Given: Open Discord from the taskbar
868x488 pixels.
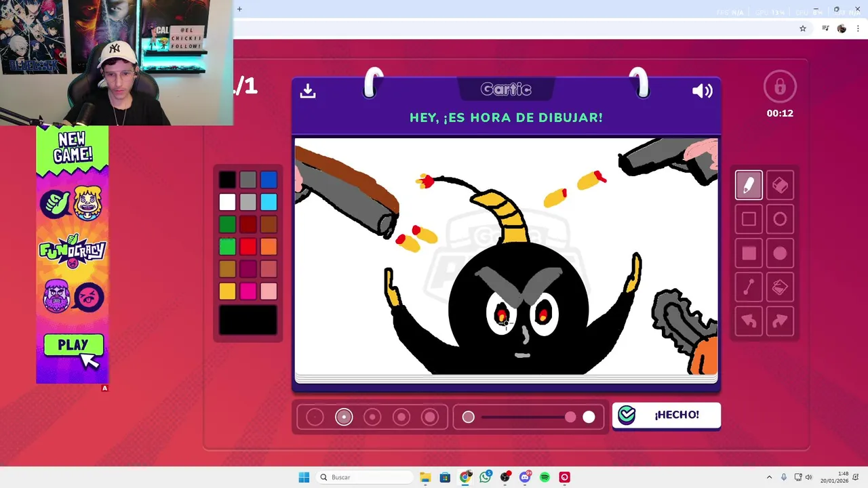Looking at the screenshot, I should [525, 477].
